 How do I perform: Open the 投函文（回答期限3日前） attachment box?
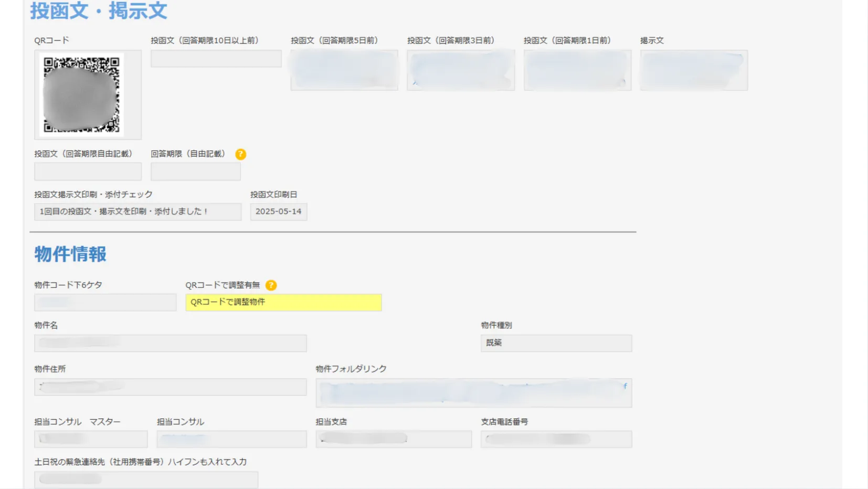(x=461, y=70)
